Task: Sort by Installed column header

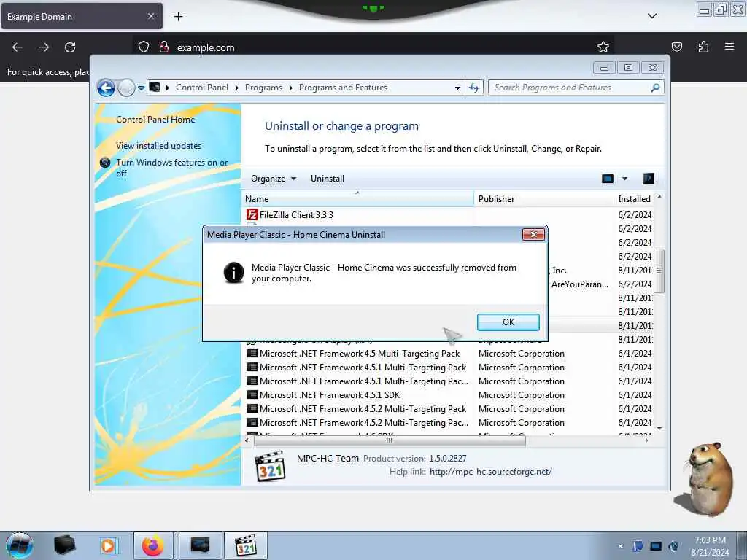Action: click(634, 199)
